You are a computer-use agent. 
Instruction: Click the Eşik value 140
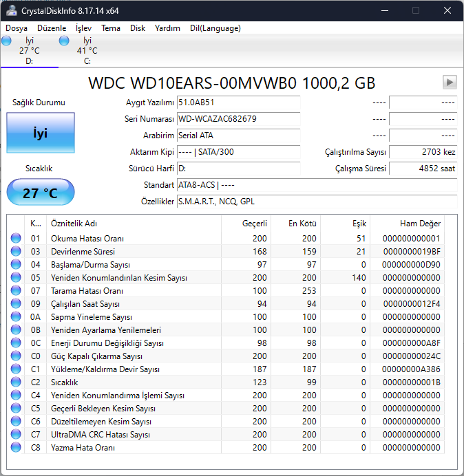pos(359,278)
